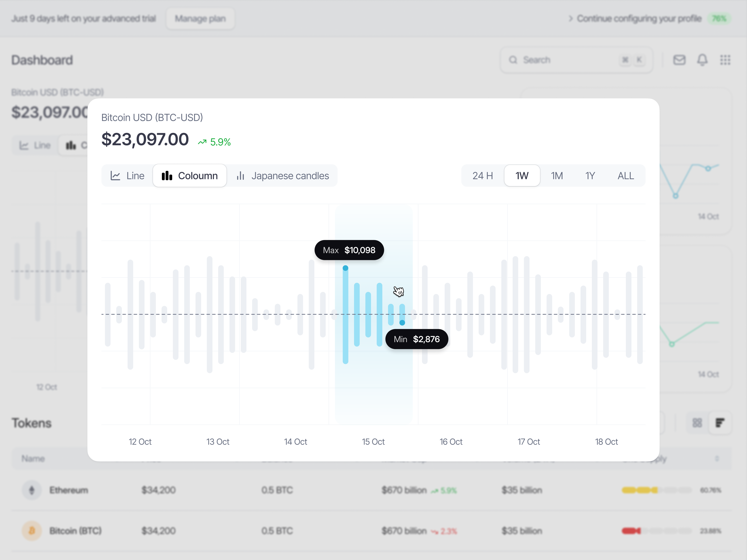Image resolution: width=747 pixels, height=560 pixels.
Task: Click the Bitcoin (BTC) row's $35 billion value
Action: pos(522,531)
